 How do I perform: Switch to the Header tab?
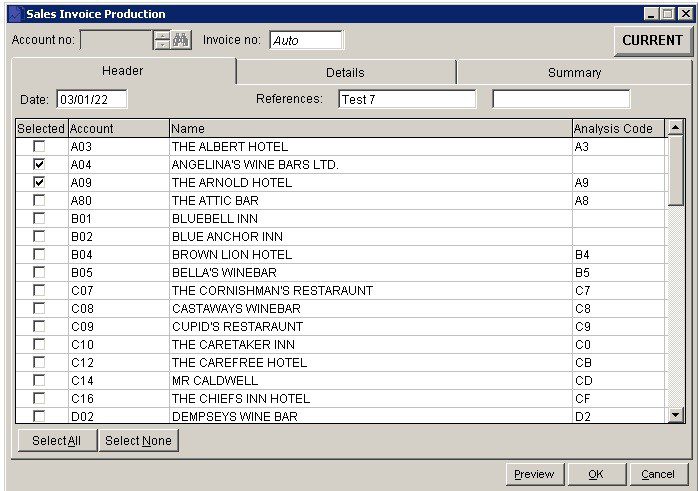[123, 71]
